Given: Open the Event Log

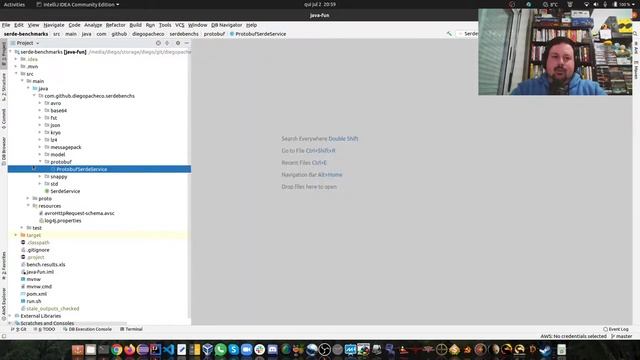Looking at the screenshot, I should tap(616, 329).
